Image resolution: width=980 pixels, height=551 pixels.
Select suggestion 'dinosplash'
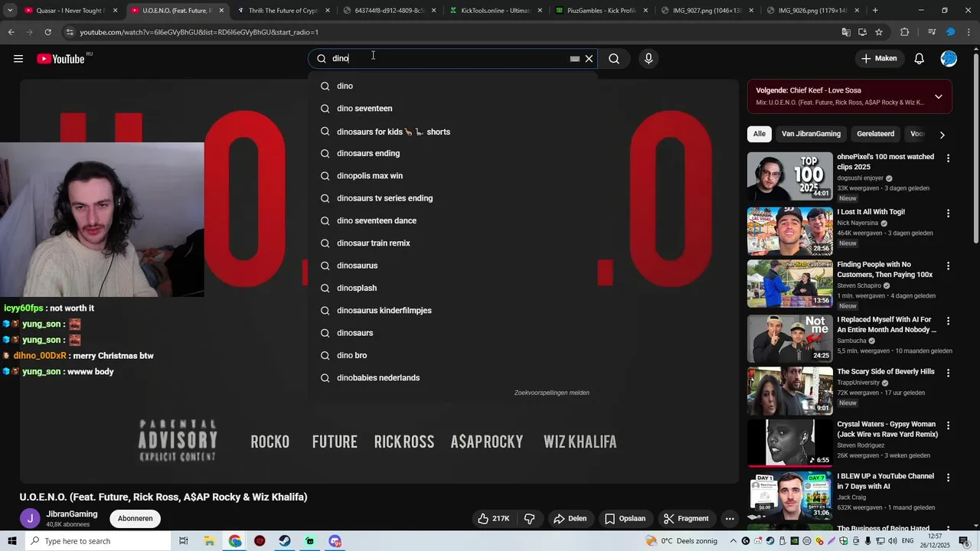pyautogui.click(x=452, y=288)
